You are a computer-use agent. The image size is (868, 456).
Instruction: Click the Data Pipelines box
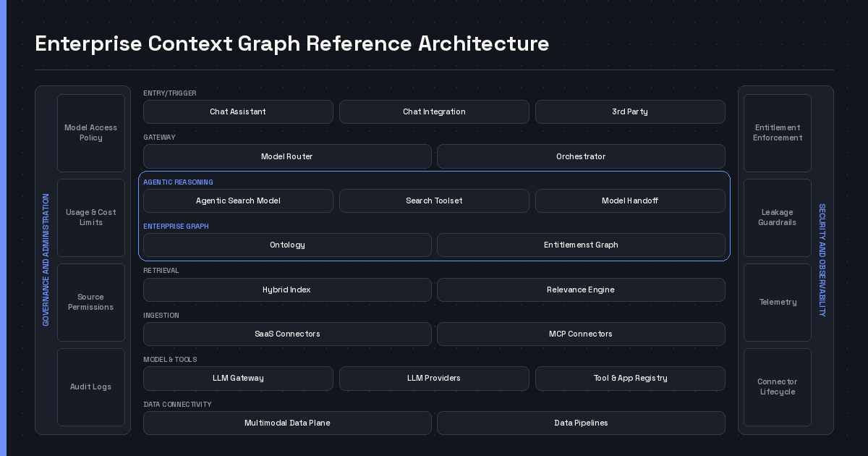click(581, 423)
